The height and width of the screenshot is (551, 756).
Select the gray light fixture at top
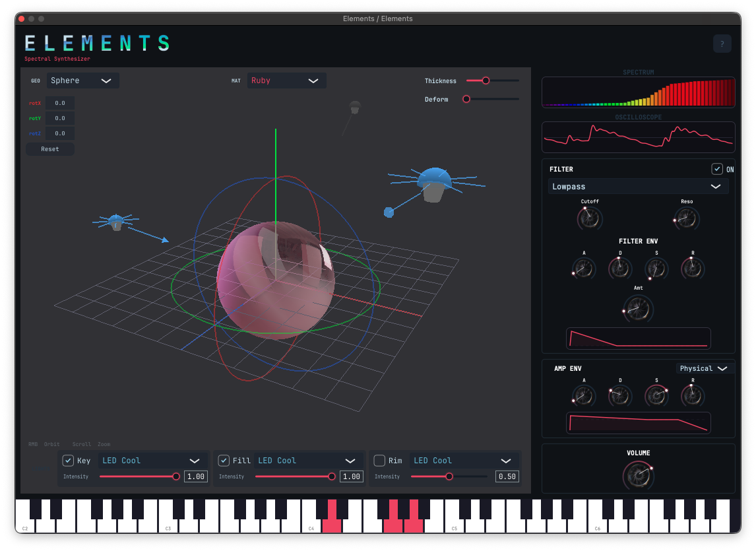[355, 106]
